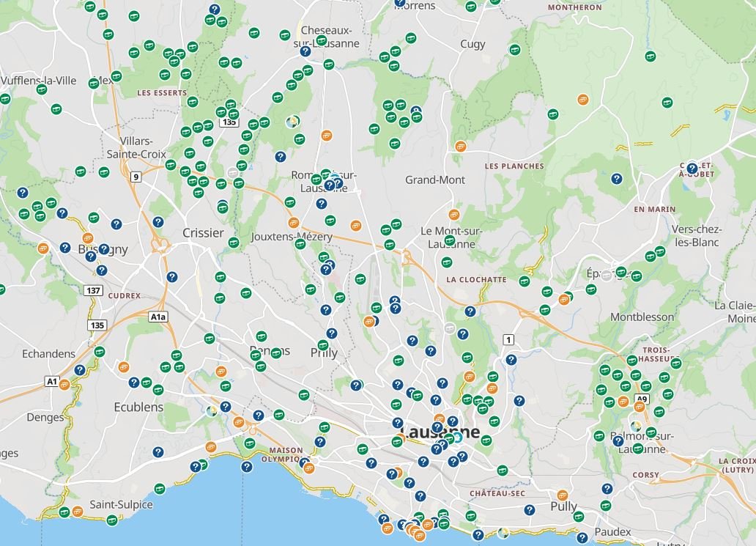Select the Trois-Chasseurs label

[x=659, y=355]
